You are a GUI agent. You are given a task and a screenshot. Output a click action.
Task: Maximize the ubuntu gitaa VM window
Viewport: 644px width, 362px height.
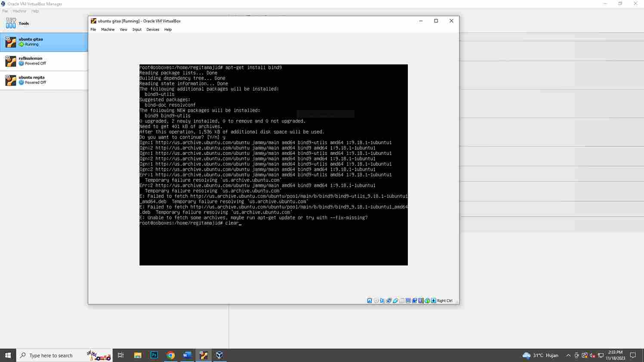click(x=436, y=21)
